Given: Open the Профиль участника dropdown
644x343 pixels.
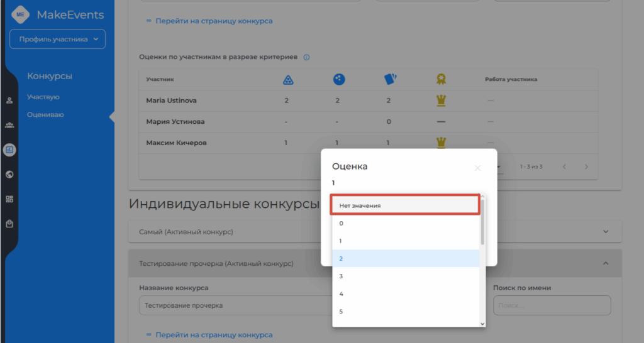Looking at the screenshot, I should pyautogui.click(x=57, y=39).
